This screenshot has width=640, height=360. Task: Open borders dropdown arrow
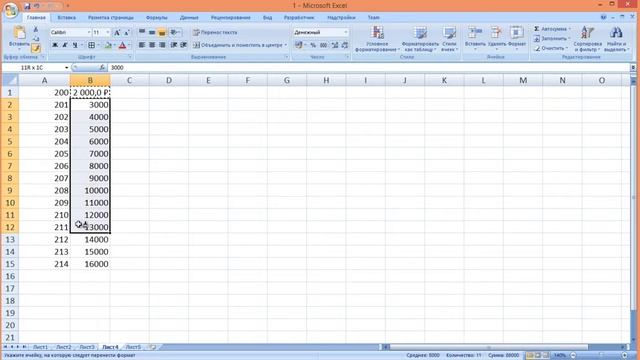point(98,45)
